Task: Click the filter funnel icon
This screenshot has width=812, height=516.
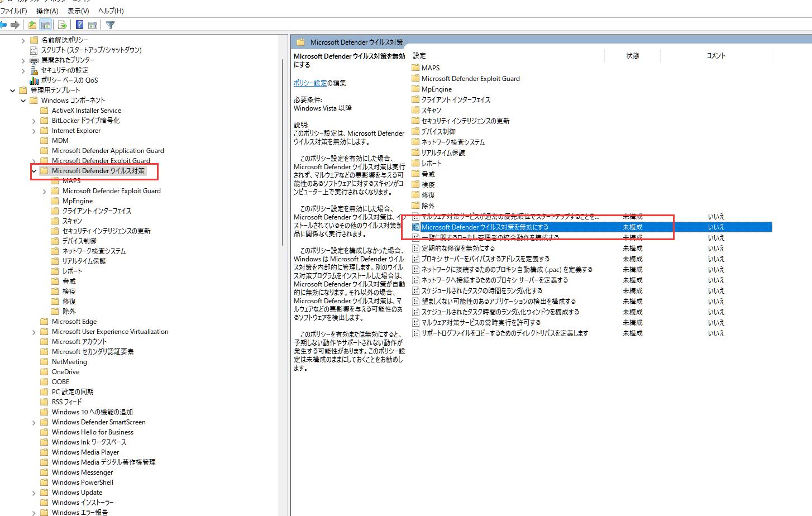Action: (x=110, y=25)
